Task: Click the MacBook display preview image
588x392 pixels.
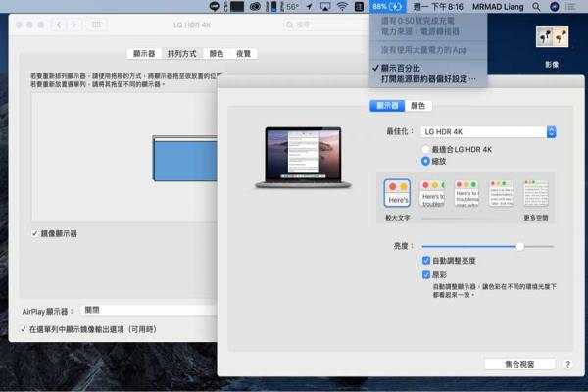Action: 303,157
